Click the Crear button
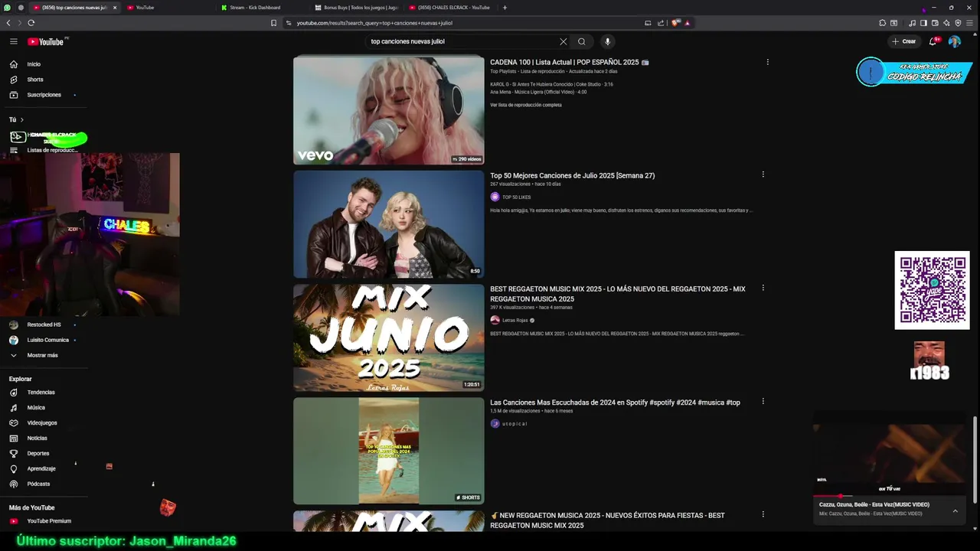 click(x=903, y=41)
